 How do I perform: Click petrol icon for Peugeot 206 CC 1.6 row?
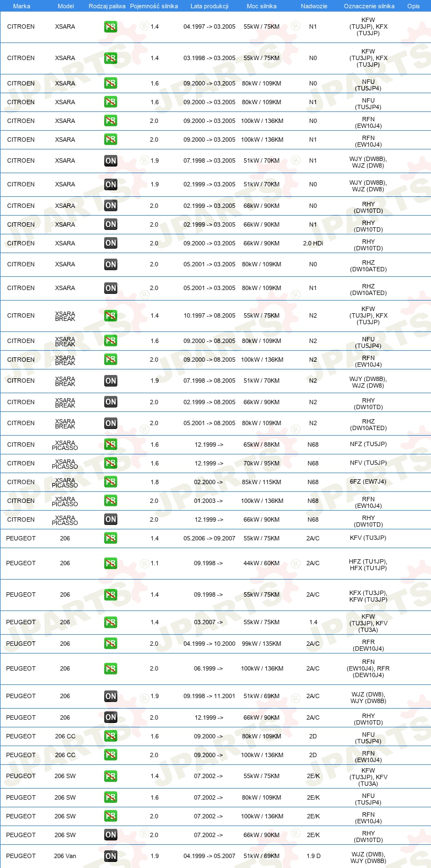111,736
